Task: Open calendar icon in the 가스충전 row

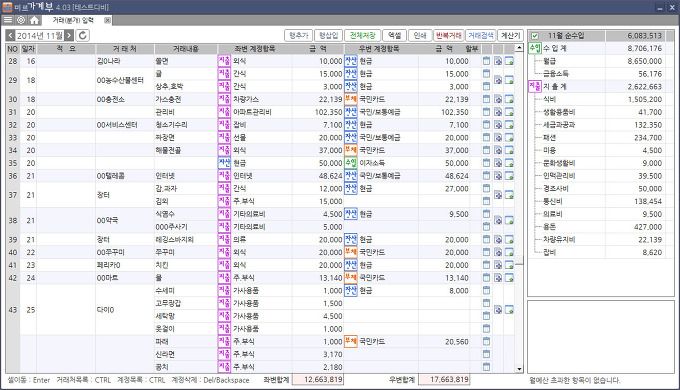Action: 487,99
